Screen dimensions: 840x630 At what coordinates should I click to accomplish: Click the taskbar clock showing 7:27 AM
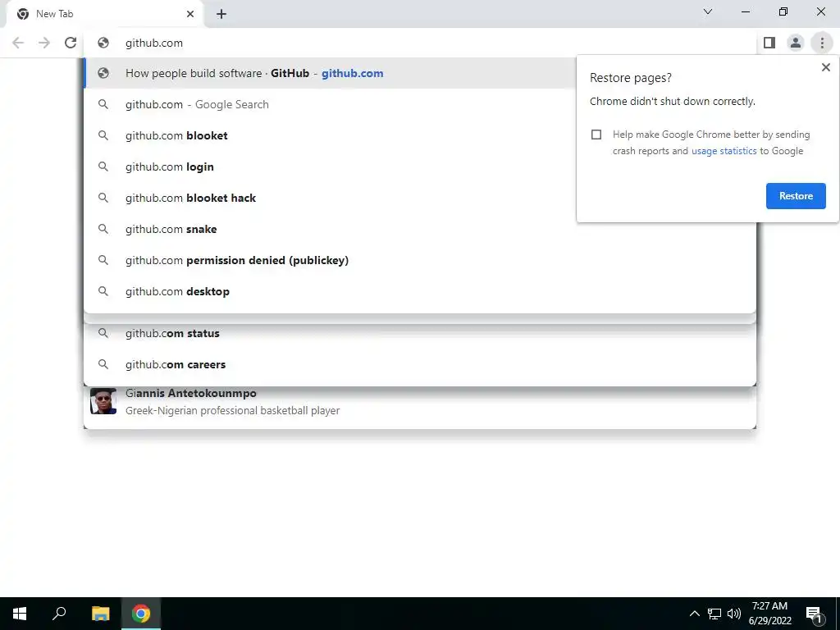(x=769, y=614)
